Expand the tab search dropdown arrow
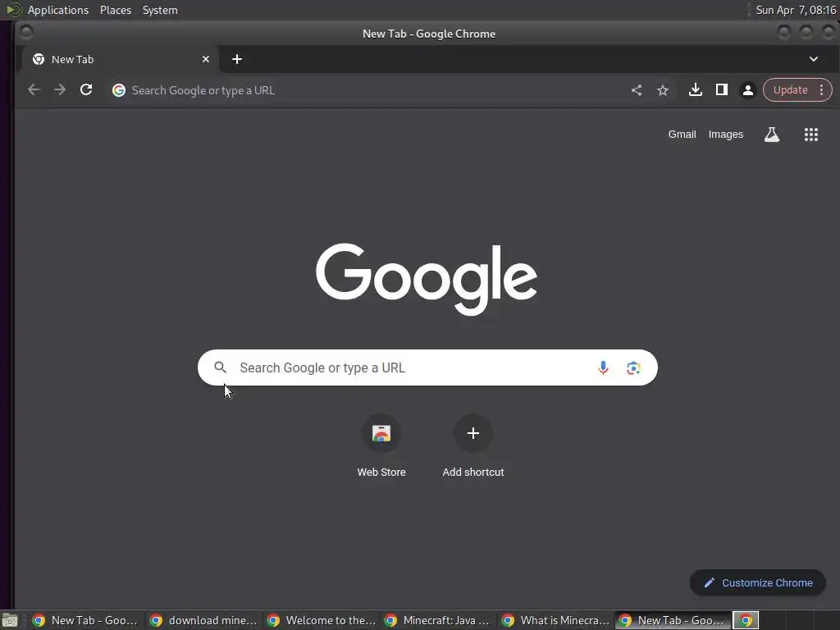The height and width of the screenshot is (630, 840). coord(813,59)
